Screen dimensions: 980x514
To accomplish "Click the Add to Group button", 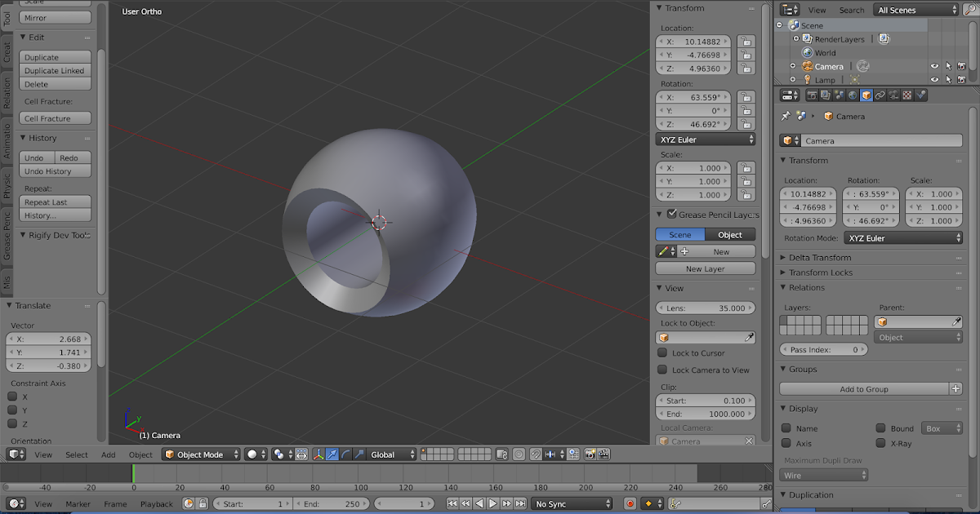I will coord(864,389).
